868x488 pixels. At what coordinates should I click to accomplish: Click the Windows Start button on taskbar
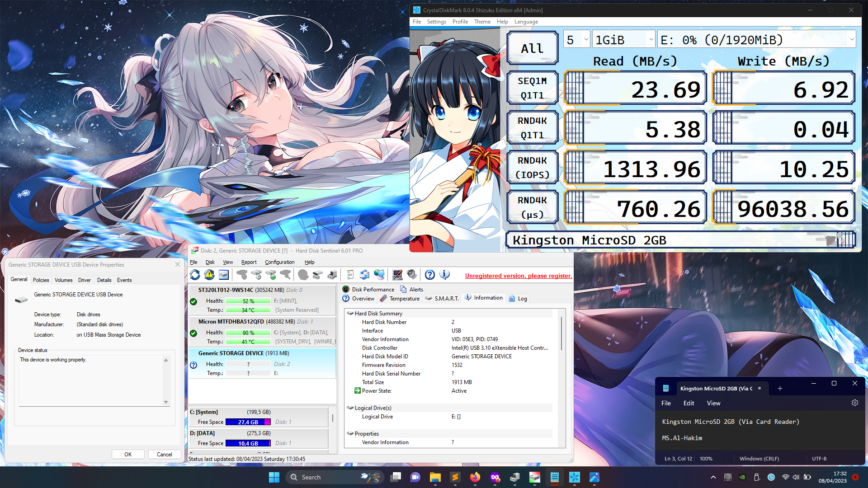[274, 477]
